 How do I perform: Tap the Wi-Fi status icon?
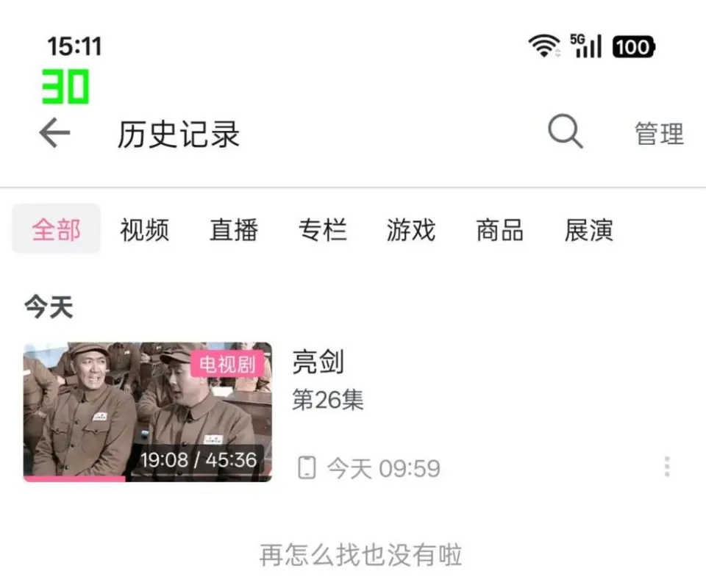[x=544, y=46]
